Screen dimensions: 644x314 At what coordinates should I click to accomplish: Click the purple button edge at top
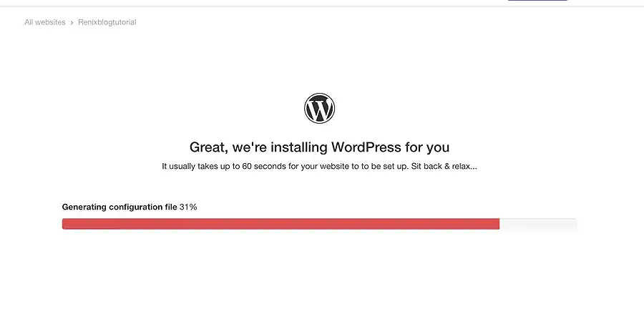click(537, 1)
